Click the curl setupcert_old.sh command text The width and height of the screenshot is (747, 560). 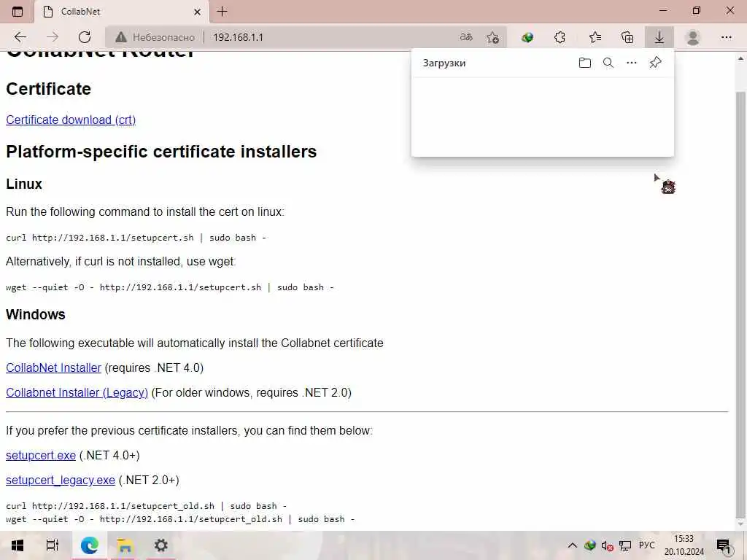pos(146,506)
